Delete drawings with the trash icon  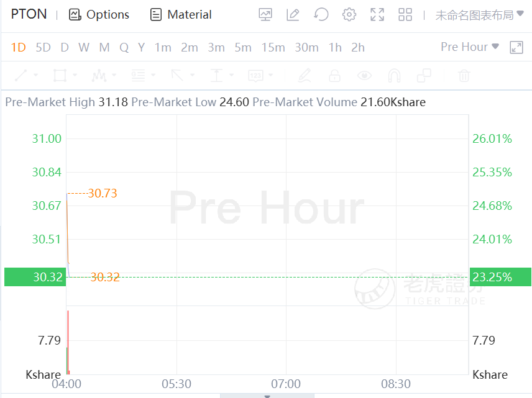(x=464, y=76)
